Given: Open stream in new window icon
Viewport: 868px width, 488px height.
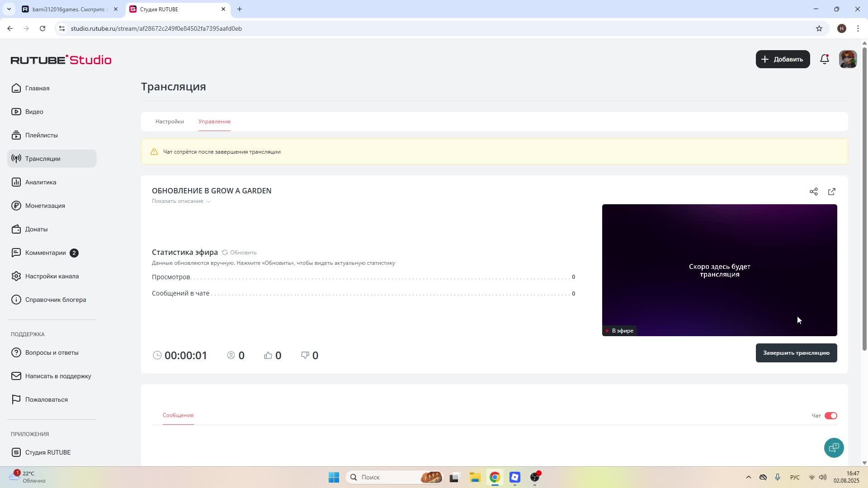Looking at the screenshot, I should click(x=832, y=192).
